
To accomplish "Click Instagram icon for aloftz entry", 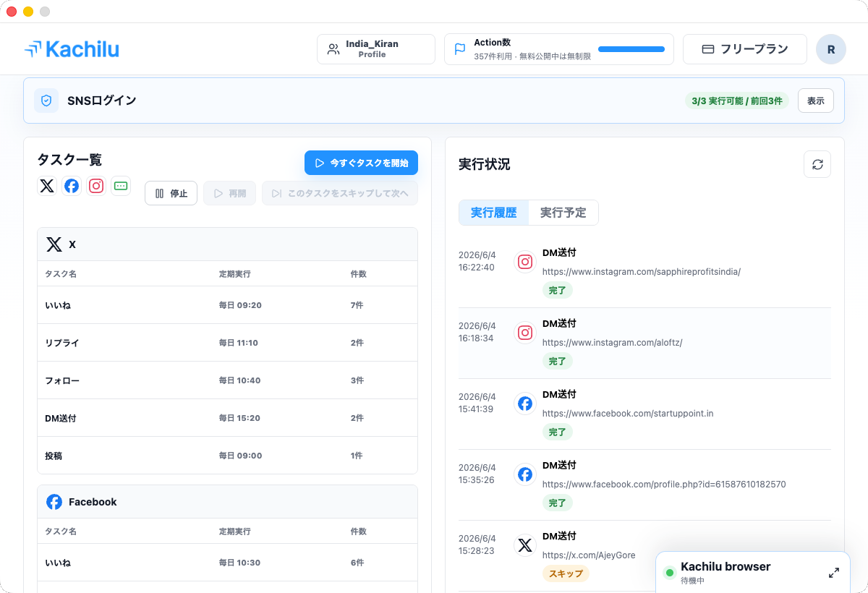I will (x=525, y=333).
